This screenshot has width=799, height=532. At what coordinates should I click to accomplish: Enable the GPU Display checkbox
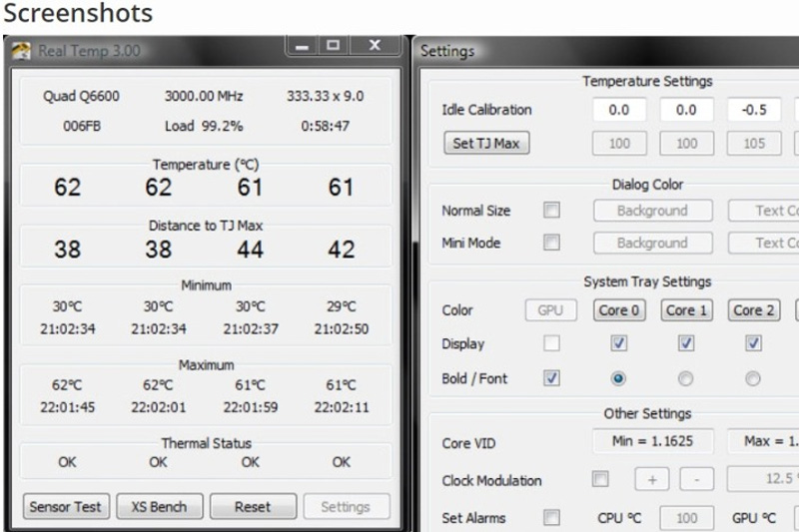coord(551,343)
